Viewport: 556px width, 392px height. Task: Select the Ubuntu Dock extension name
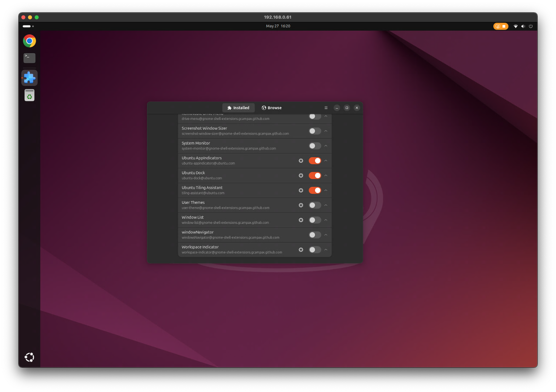pos(193,173)
